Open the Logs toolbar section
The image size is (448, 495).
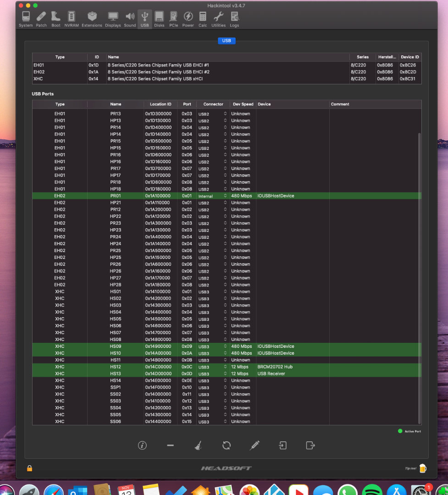pyautogui.click(x=234, y=19)
